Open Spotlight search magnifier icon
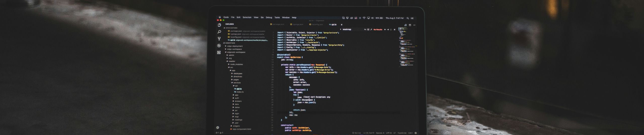 pyautogui.click(x=408, y=18)
